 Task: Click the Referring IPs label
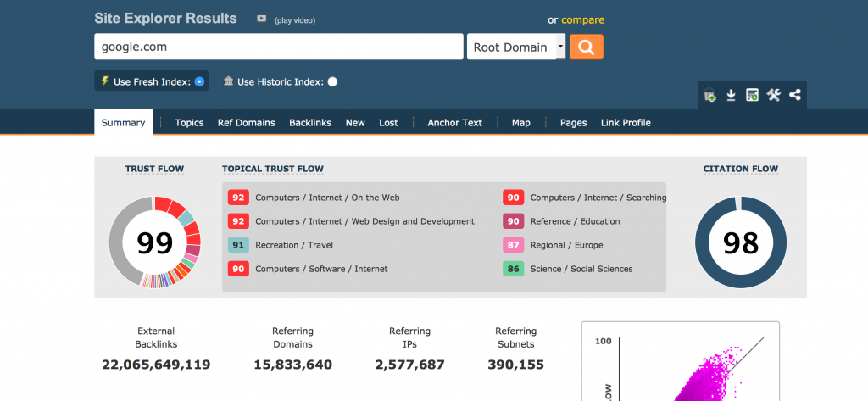coord(409,338)
